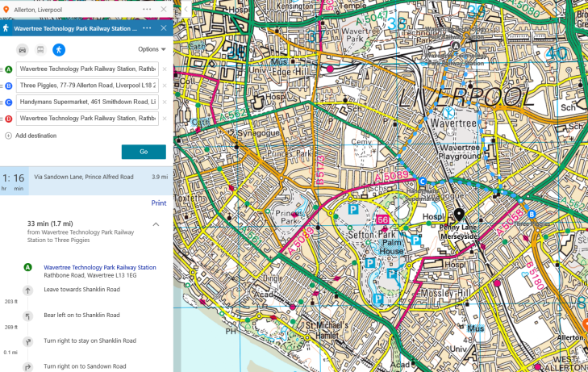Select the driving mode car icon
The height and width of the screenshot is (372, 588).
click(x=23, y=49)
